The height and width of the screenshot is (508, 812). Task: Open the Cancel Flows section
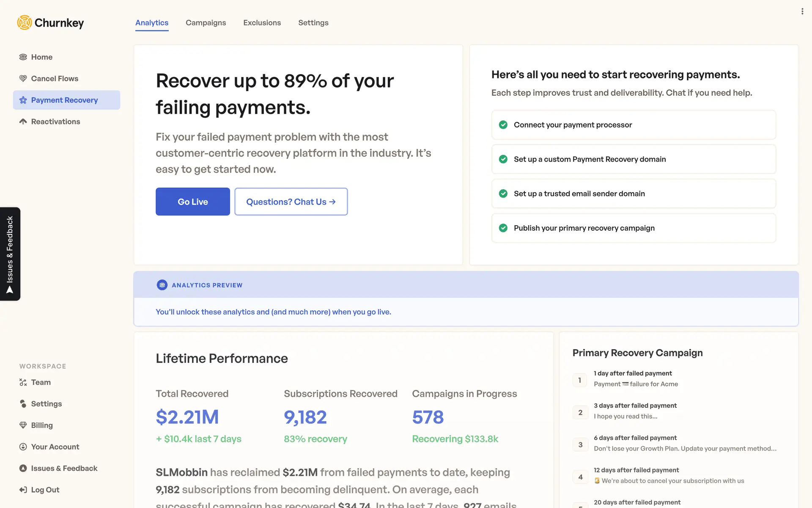pos(54,79)
